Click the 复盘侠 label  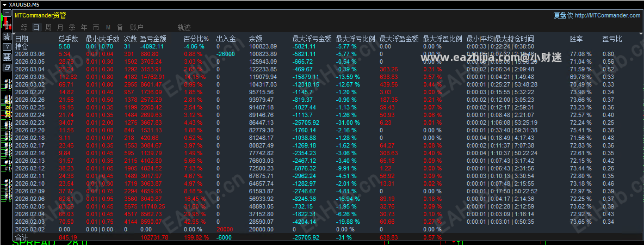point(563,16)
